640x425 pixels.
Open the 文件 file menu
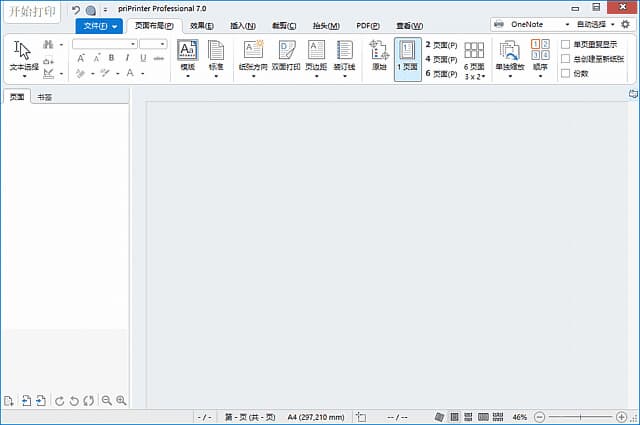coord(98,25)
